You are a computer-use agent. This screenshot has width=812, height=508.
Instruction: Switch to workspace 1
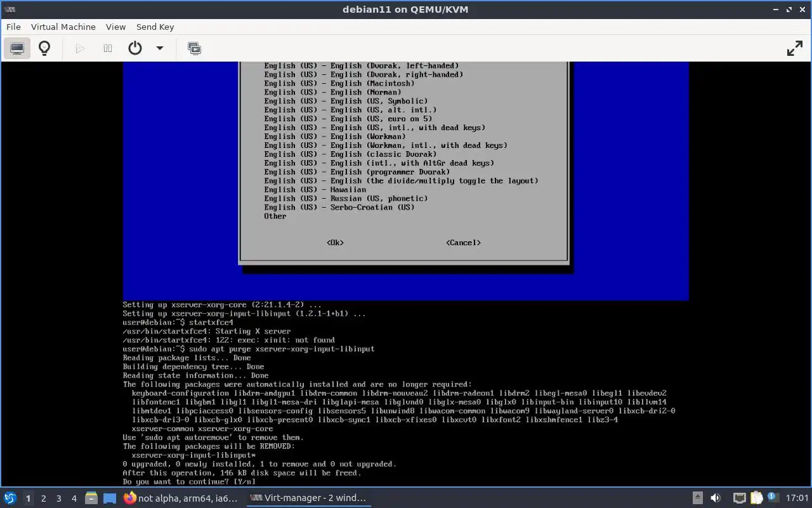click(x=28, y=498)
